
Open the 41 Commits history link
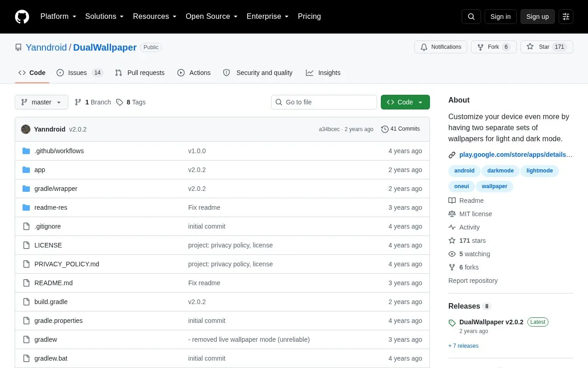point(401,129)
